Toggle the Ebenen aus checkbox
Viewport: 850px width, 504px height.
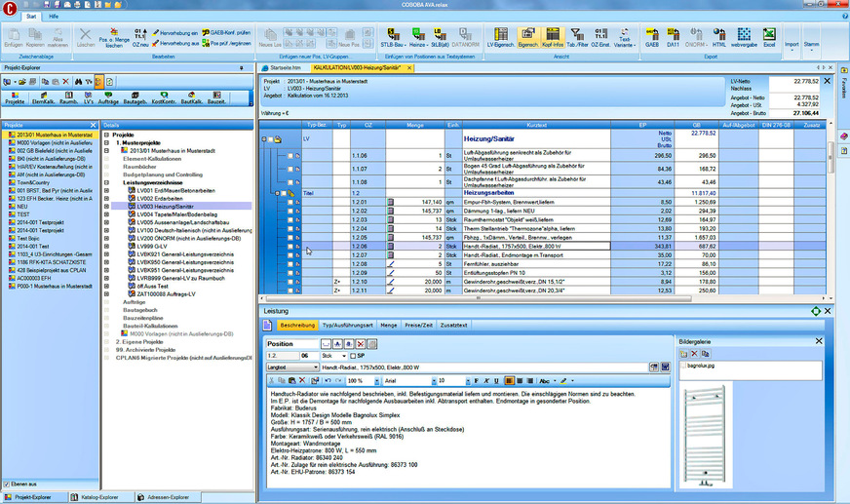(x=9, y=485)
